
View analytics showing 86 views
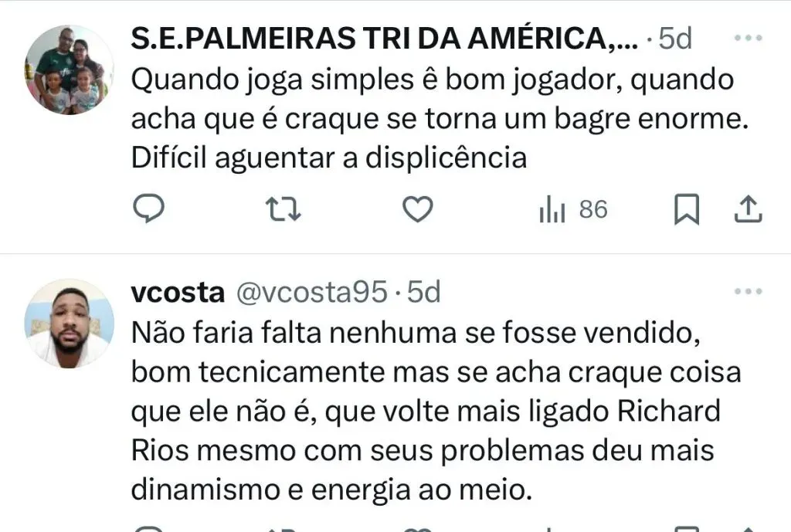point(573,210)
